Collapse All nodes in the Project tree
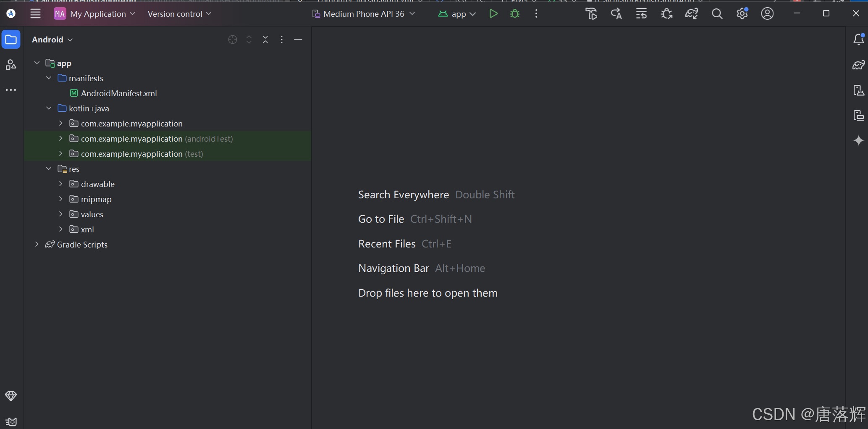Image resolution: width=868 pixels, height=429 pixels. click(x=265, y=39)
